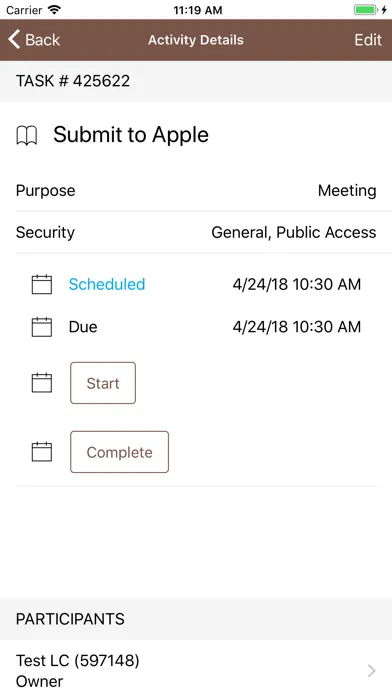Screen dimensions: 392x696
Task: Open the Security General, Public Access row
Action: (x=196, y=233)
